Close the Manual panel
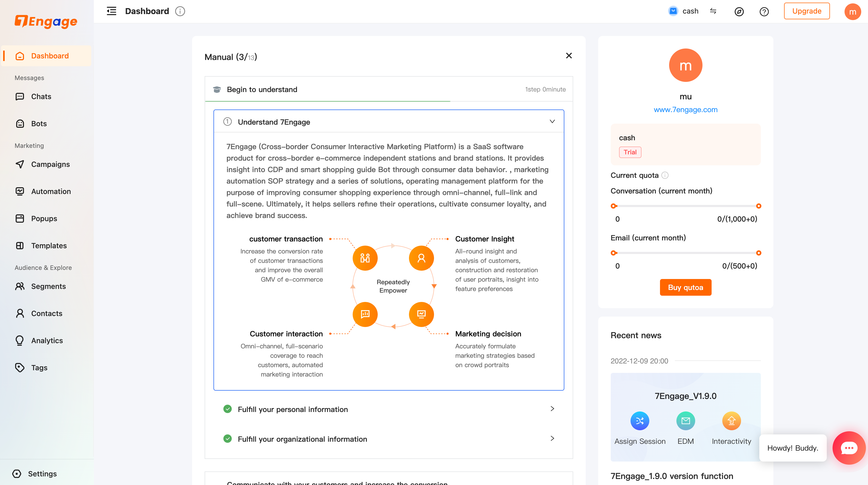This screenshot has height=485, width=868. click(x=569, y=56)
